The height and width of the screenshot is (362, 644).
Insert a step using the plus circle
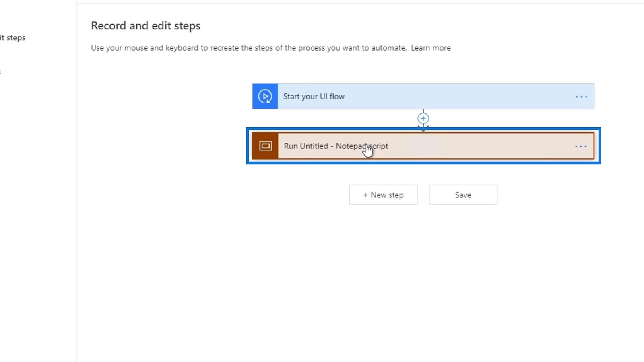click(x=423, y=119)
